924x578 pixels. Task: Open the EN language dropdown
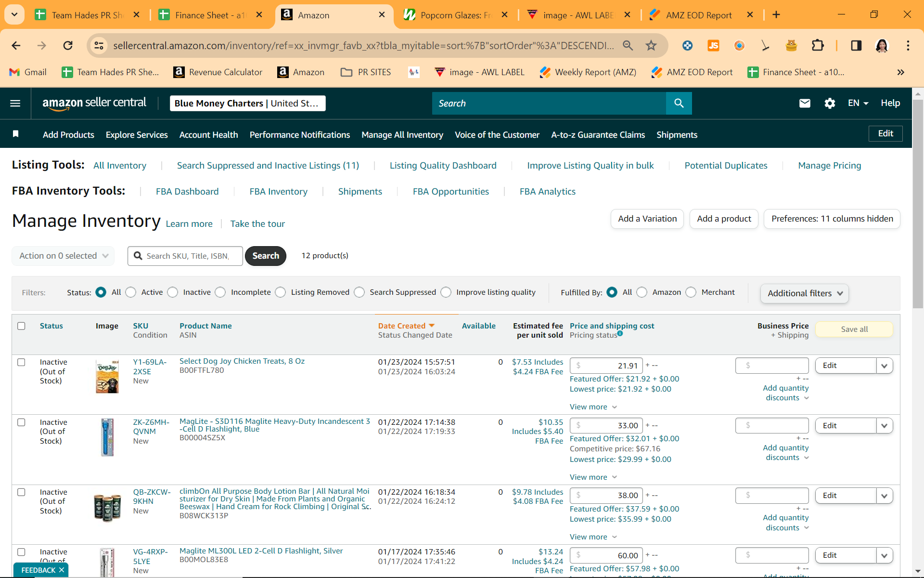[x=858, y=103]
